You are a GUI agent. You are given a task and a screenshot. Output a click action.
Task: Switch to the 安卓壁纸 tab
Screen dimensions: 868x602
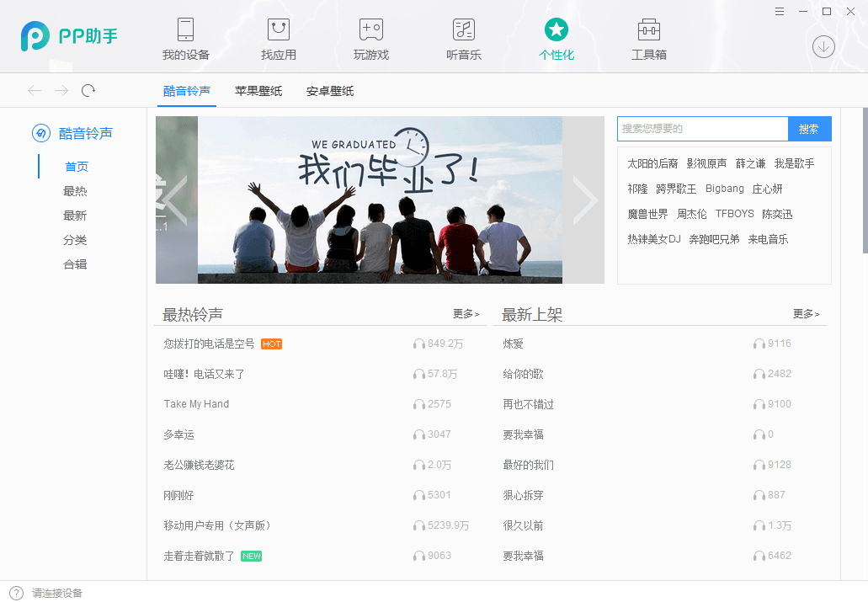[x=330, y=91]
